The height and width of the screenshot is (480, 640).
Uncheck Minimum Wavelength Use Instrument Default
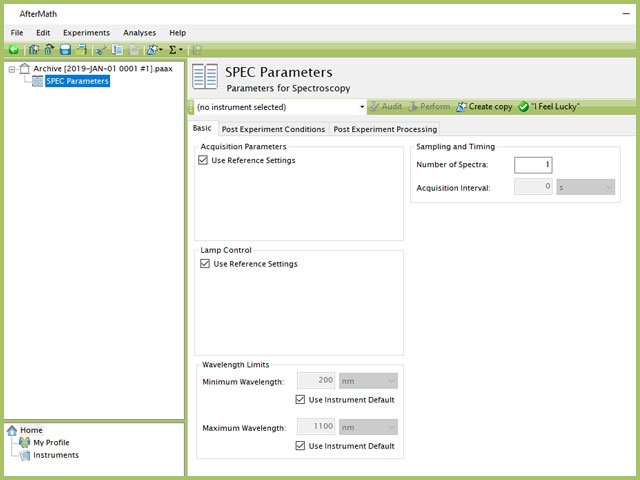300,400
